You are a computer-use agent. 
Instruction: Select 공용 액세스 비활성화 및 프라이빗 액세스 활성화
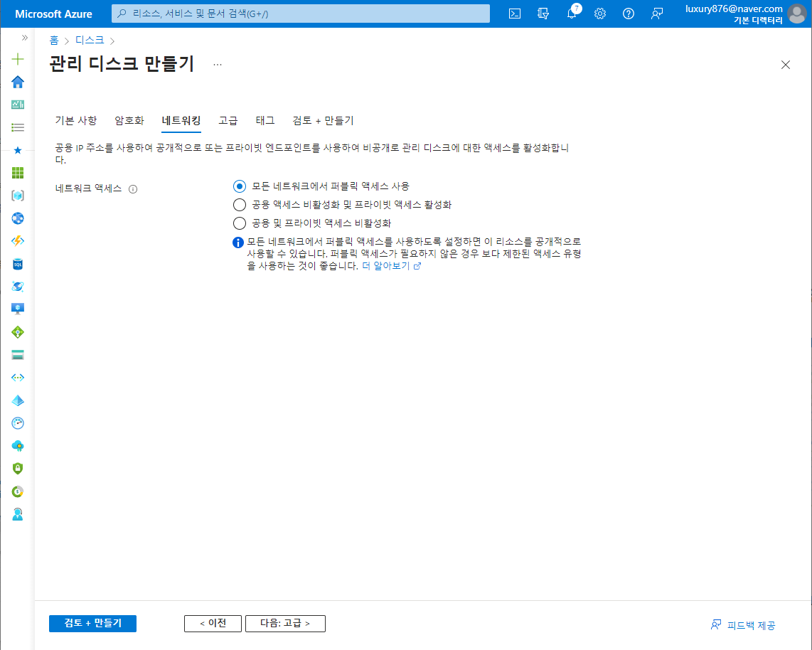tap(239, 205)
